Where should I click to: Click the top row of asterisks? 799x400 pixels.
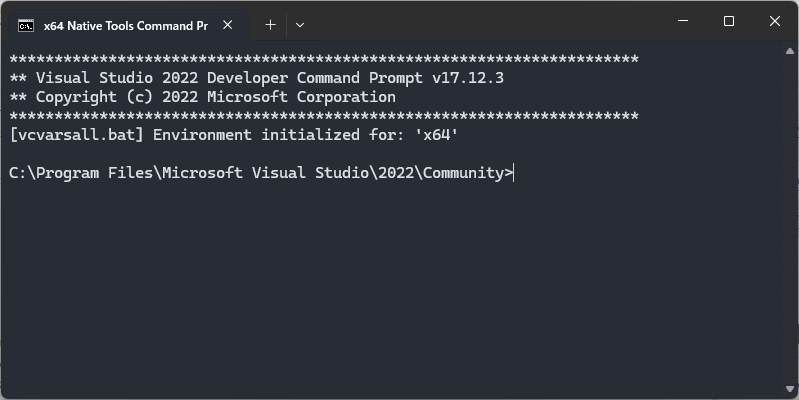(x=324, y=59)
